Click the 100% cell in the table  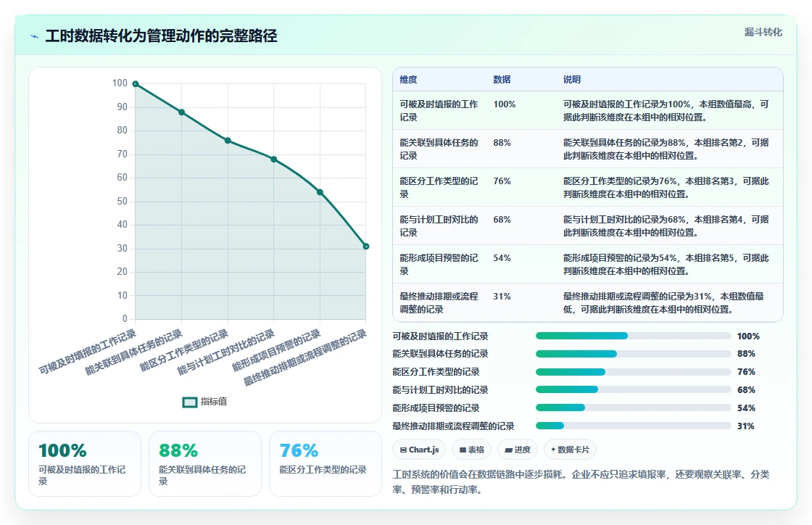(x=505, y=104)
